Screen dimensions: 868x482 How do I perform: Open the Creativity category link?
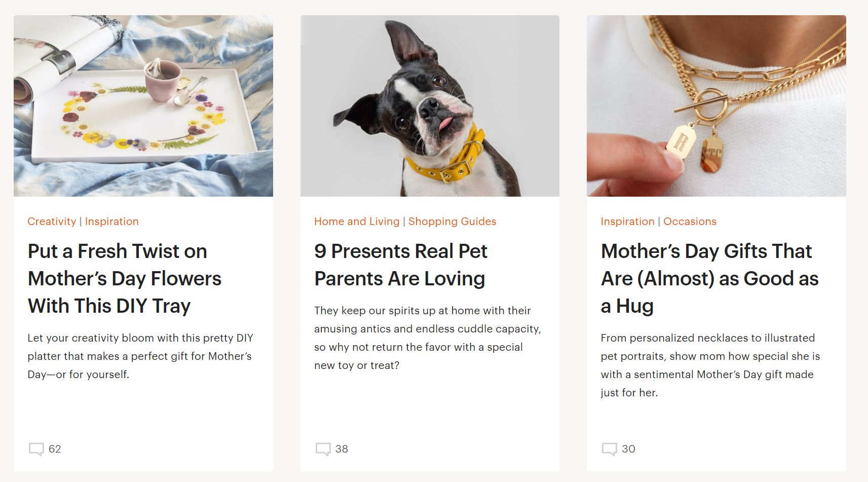pos(52,221)
